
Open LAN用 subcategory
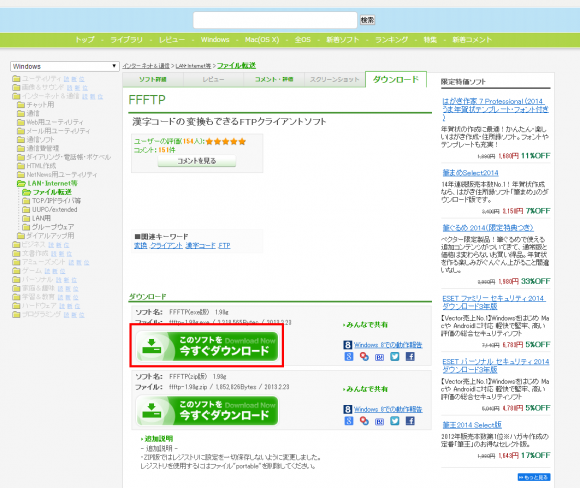click(41, 218)
